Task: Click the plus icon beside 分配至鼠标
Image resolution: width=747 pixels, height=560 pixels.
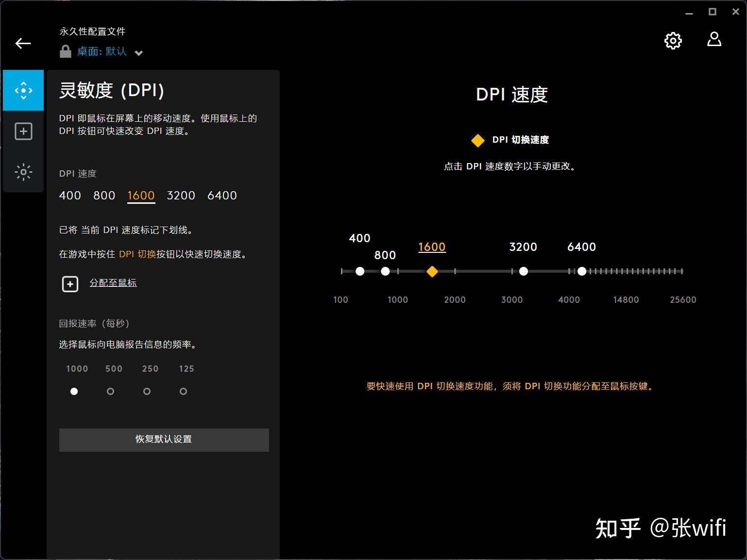Action: coord(69,284)
